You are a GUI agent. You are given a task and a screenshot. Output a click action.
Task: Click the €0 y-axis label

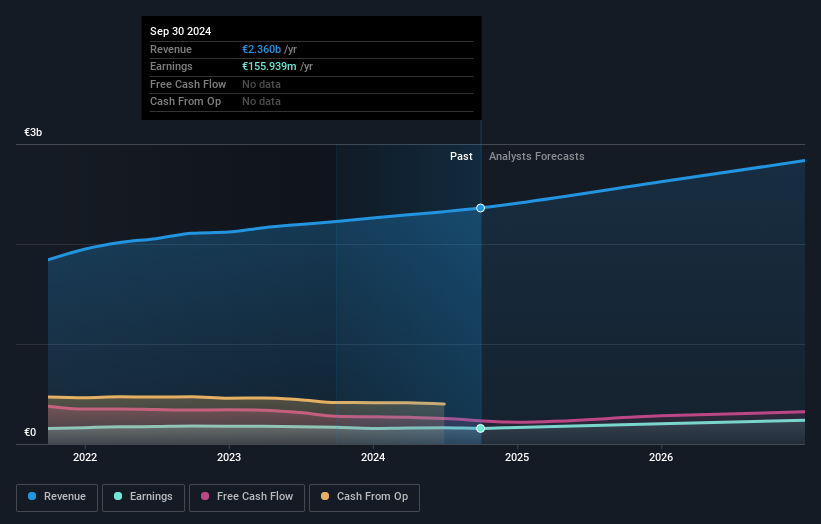pyautogui.click(x=30, y=432)
